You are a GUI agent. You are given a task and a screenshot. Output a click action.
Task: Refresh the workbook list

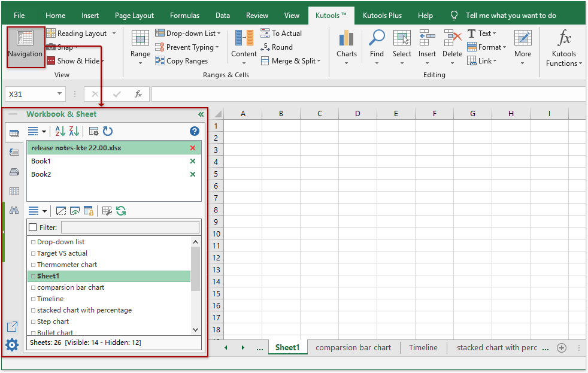point(107,132)
